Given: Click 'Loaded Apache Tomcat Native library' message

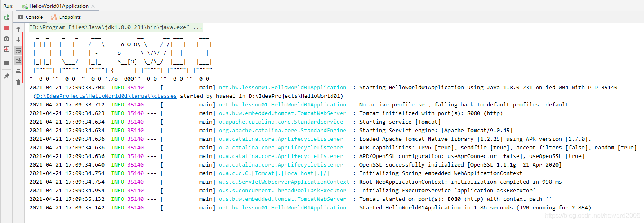Looking at the screenshot, I should pyautogui.click(x=475, y=139).
